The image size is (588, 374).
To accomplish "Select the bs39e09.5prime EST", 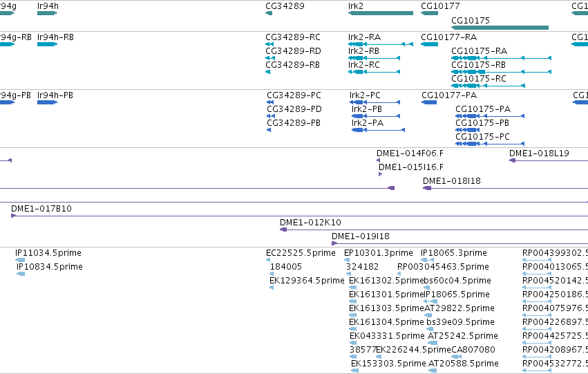I will click(430, 330).
